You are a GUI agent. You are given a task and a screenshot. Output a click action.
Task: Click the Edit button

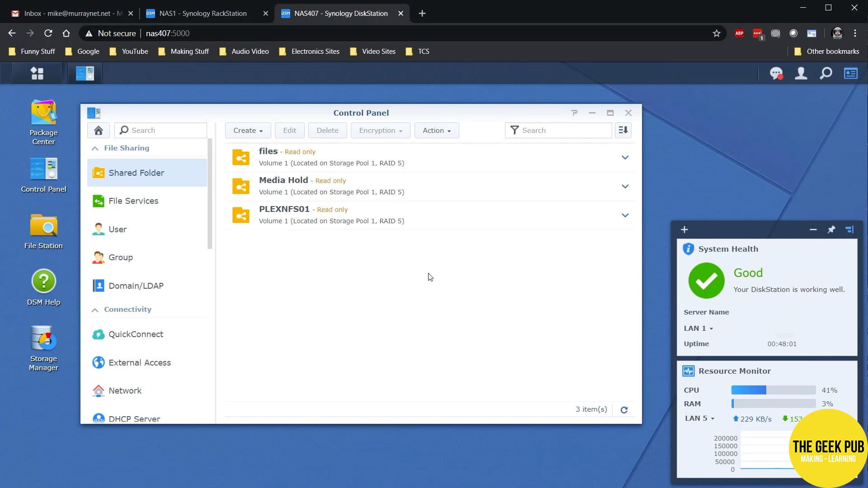coord(290,131)
